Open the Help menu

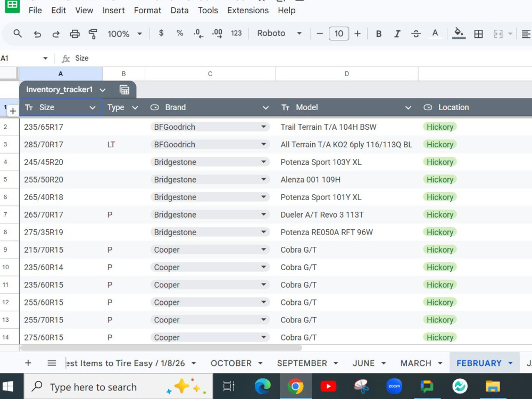(286, 11)
